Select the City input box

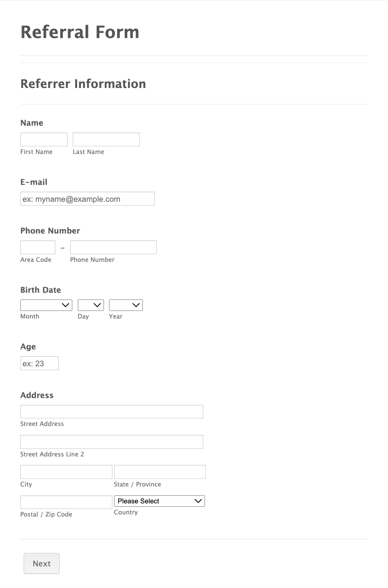[x=66, y=472]
